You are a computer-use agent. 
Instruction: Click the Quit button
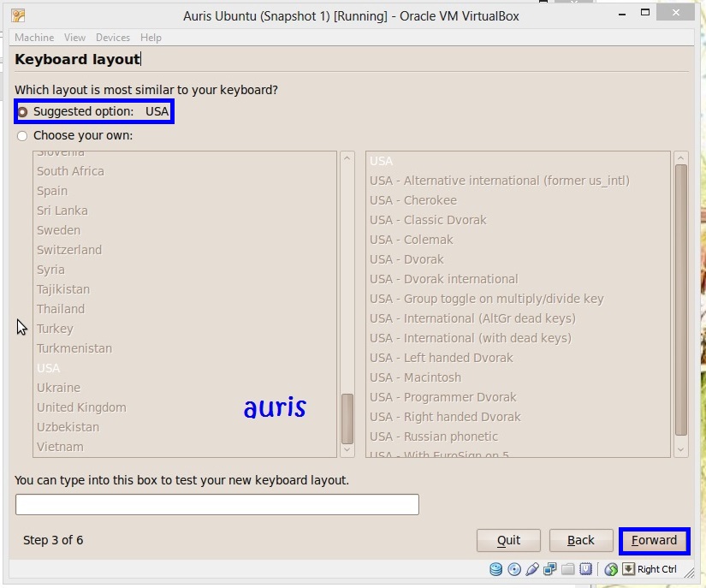508,540
